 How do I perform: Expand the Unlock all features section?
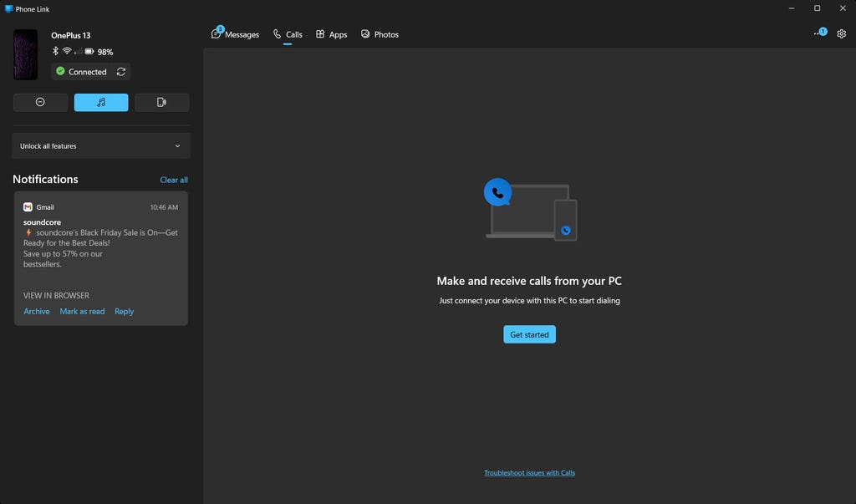click(x=101, y=145)
